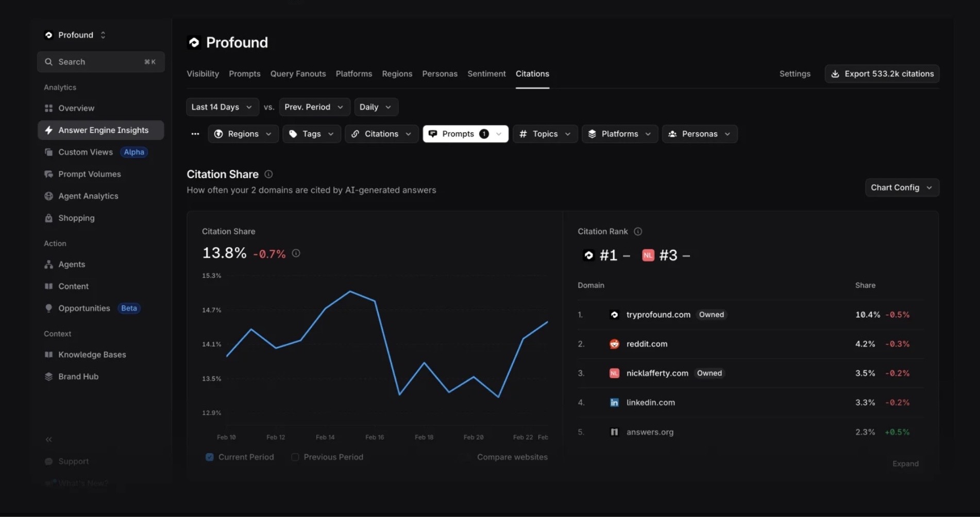Collapse the sidebar with double-chevron icon
980x517 pixels.
click(x=48, y=439)
